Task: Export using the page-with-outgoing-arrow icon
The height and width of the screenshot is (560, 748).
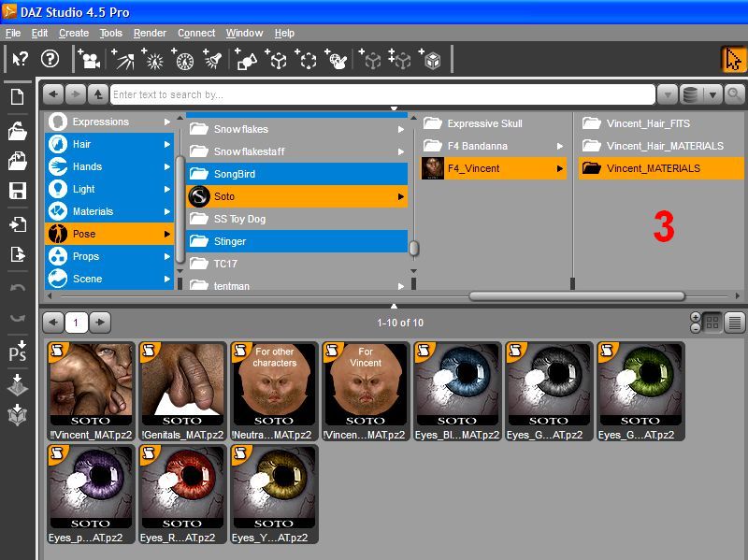Action: click(x=18, y=254)
